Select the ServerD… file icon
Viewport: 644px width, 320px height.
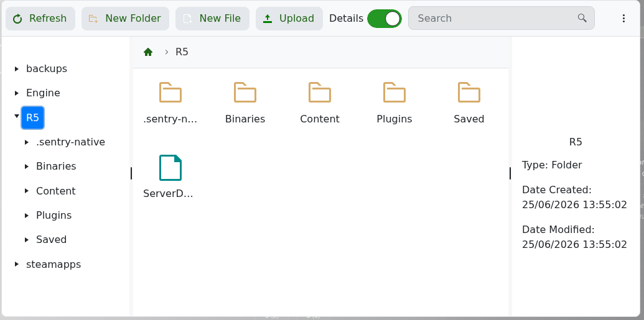coord(170,167)
